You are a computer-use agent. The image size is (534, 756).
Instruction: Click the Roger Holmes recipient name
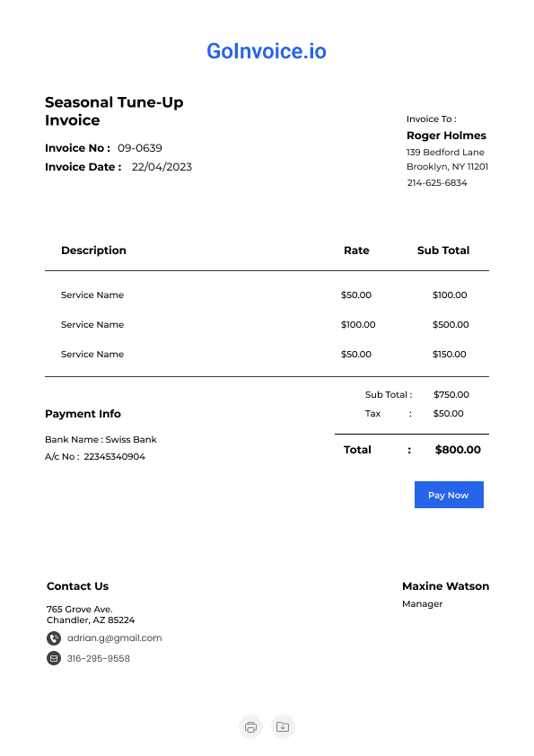tap(446, 136)
